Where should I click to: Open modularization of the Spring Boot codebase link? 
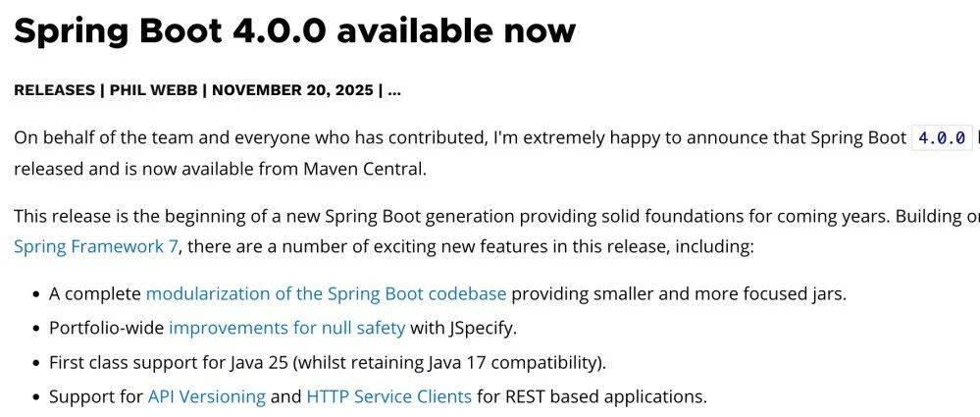(326, 293)
